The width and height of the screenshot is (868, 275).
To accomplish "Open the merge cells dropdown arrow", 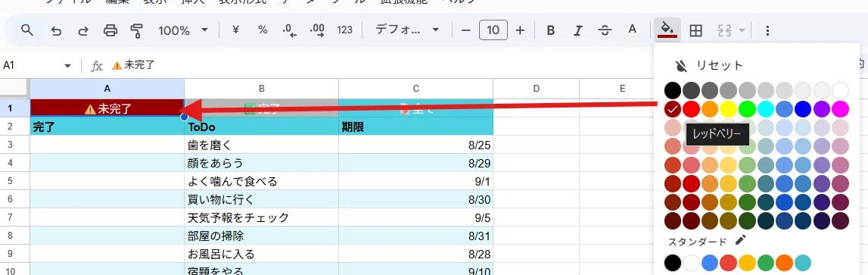I will [x=742, y=30].
